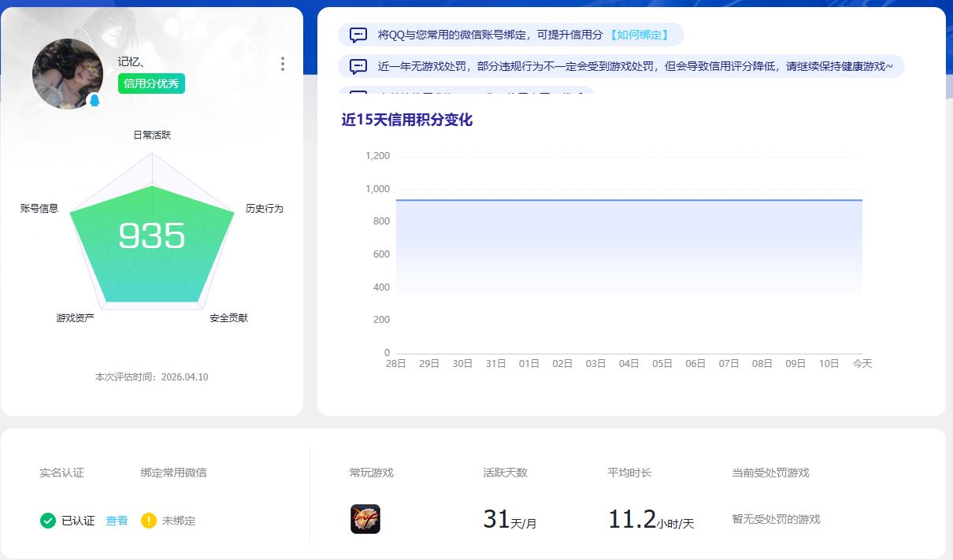Click the green verified checkmark icon

click(x=48, y=521)
